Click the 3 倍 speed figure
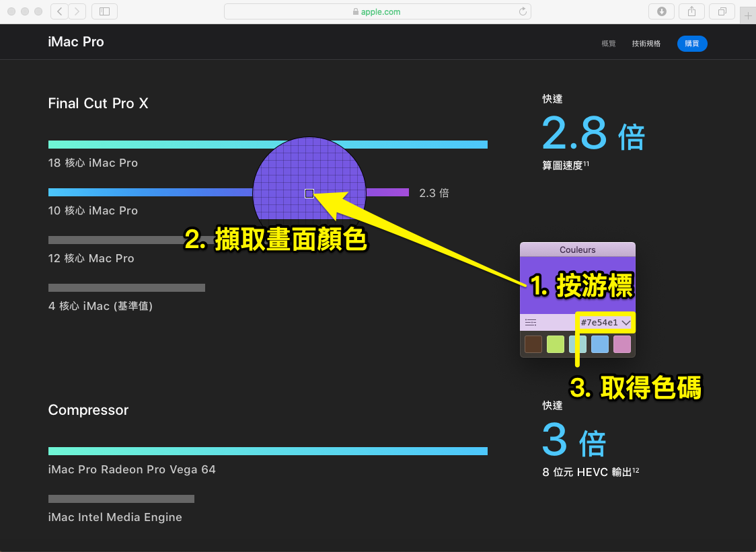Viewport: 756px width, 552px height. 574,440
